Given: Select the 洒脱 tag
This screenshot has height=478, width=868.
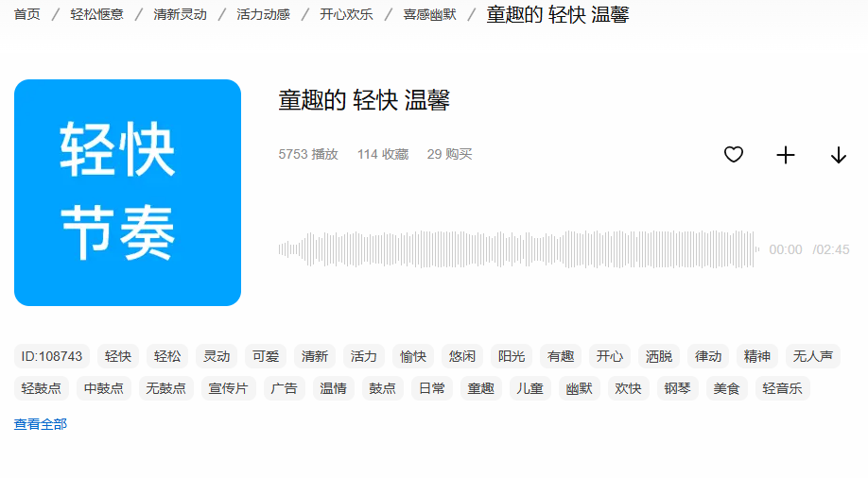Looking at the screenshot, I should (x=659, y=356).
